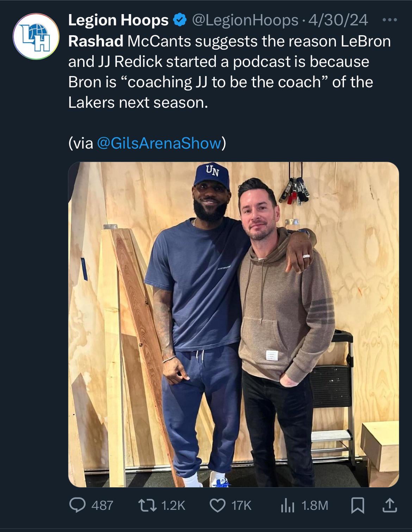Open view analytics bar chart icon
The height and width of the screenshot is (532, 412).
(x=287, y=506)
